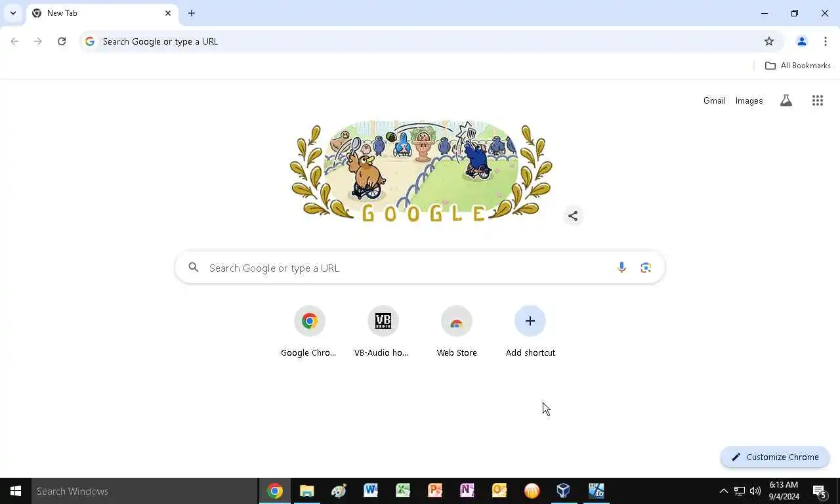Bookmark this tab with star icon
Viewport: 840px width, 504px height.
click(x=769, y=41)
